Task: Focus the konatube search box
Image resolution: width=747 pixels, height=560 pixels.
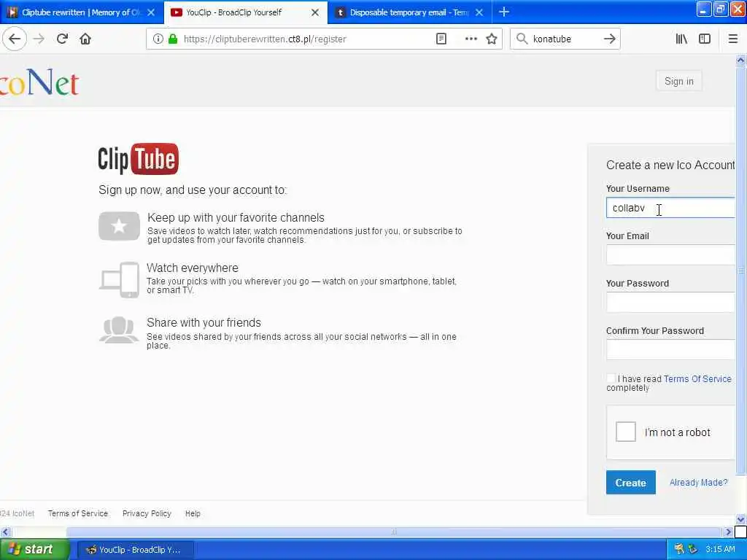Action: pos(565,39)
